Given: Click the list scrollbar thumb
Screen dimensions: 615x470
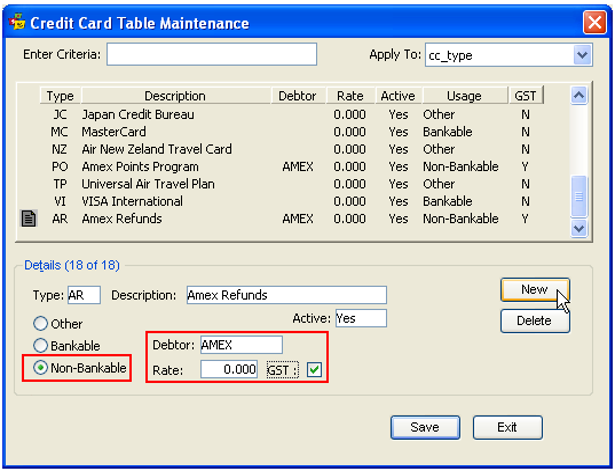Looking at the screenshot, I should 579,196.
